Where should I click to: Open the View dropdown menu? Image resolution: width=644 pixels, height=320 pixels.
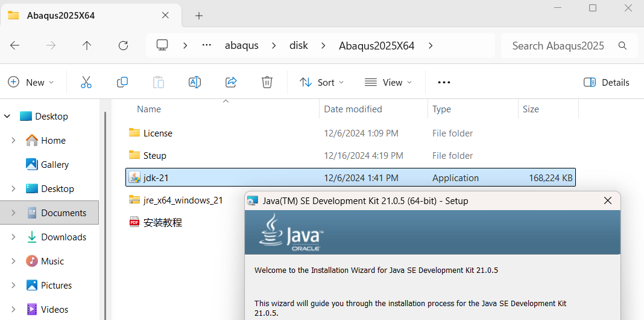(388, 82)
